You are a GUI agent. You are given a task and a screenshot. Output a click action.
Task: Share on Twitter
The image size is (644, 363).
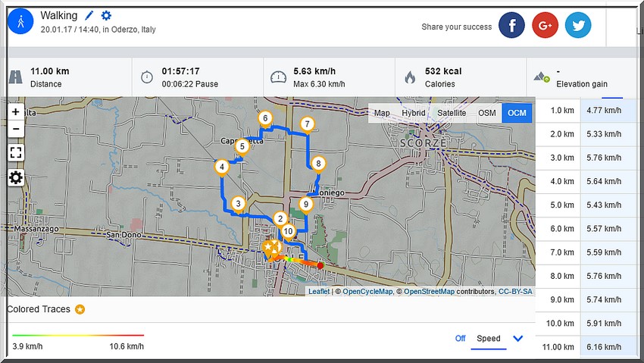pos(578,25)
